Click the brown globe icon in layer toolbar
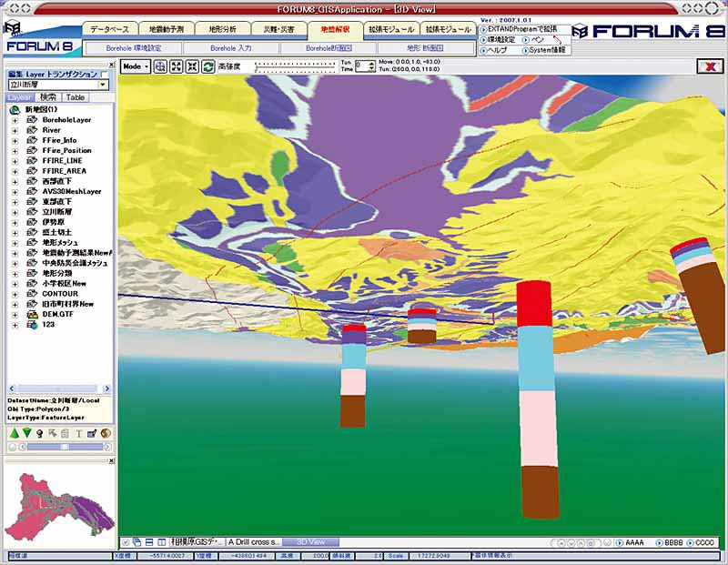Screen dimensions: 728x565 point(106,433)
